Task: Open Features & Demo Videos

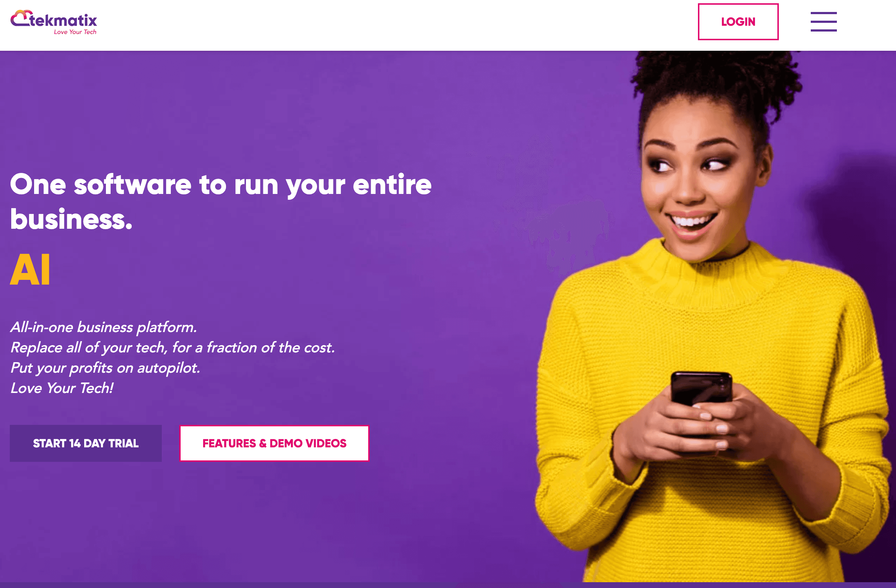Action: [x=274, y=443]
